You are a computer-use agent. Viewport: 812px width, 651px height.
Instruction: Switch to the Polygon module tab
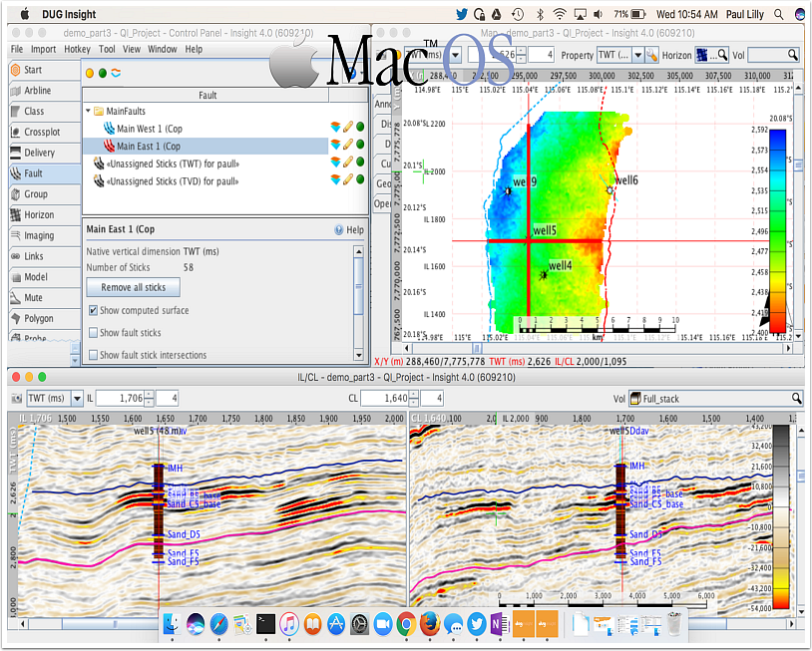(44, 318)
